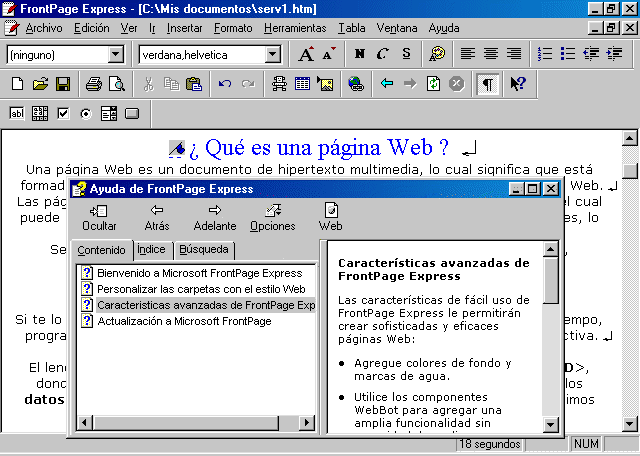Viewport: 640px width, 456px height.
Task: Open Opciones in the Help toolbar
Action: (x=273, y=218)
